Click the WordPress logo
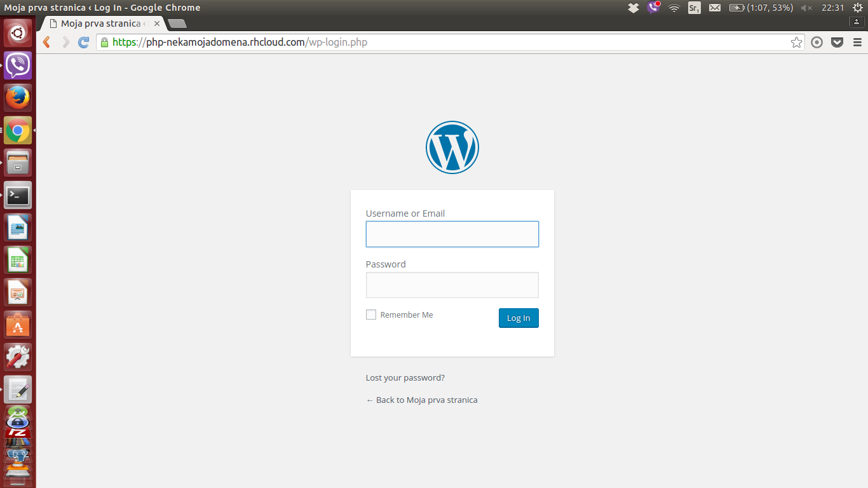Screen dimensions: 868x488 tap(452, 147)
